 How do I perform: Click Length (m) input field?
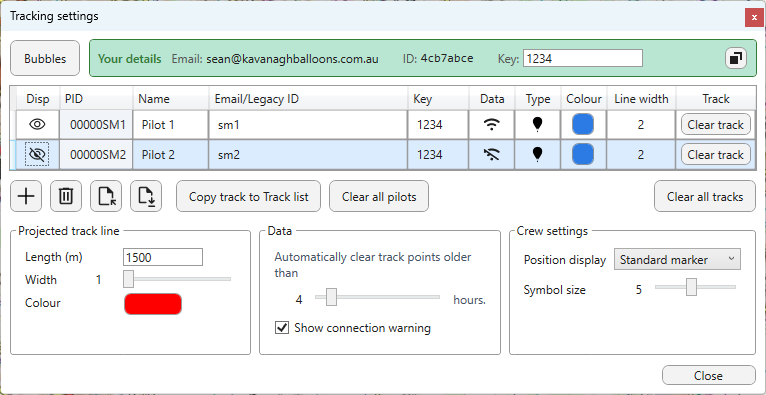pyautogui.click(x=163, y=257)
